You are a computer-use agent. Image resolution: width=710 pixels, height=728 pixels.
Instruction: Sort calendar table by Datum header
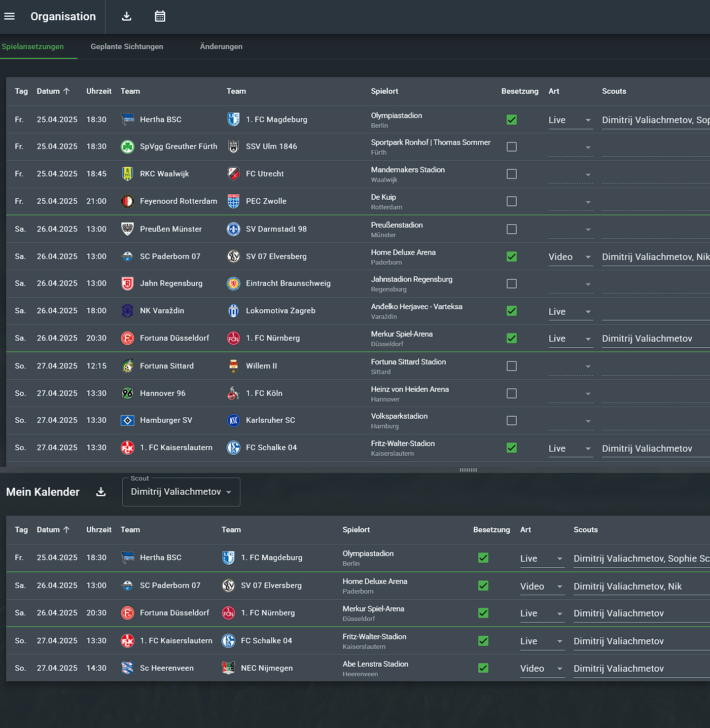(x=53, y=530)
